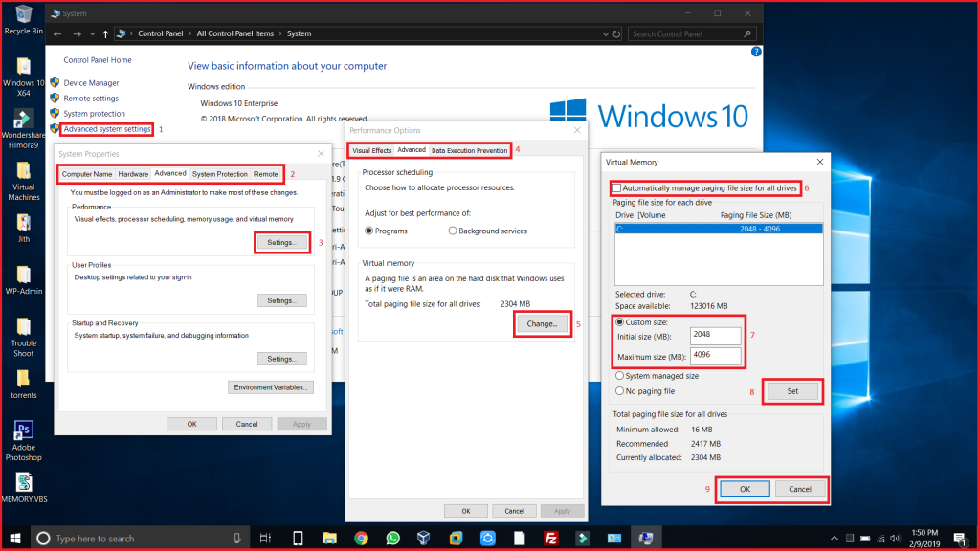The height and width of the screenshot is (551, 980).
Task: Launch Wondershare Filmora9 from the desktop
Action: [24, 129]
